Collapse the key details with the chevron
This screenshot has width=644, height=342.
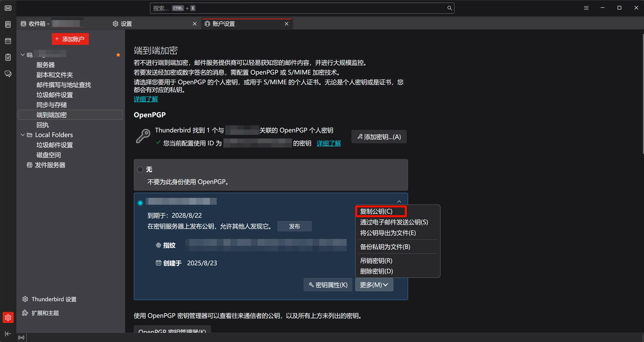(x=399, y=201)
